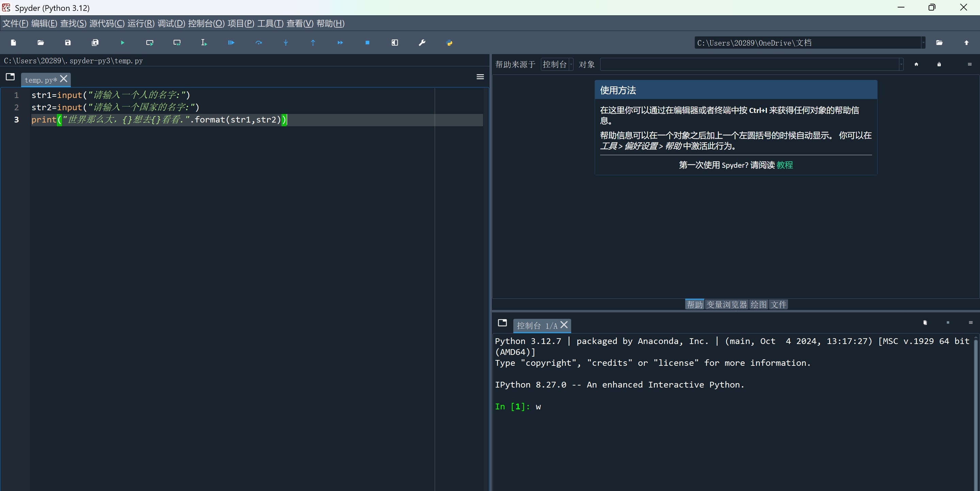Expand the working directory path dropdown

[x=923, y=43]
